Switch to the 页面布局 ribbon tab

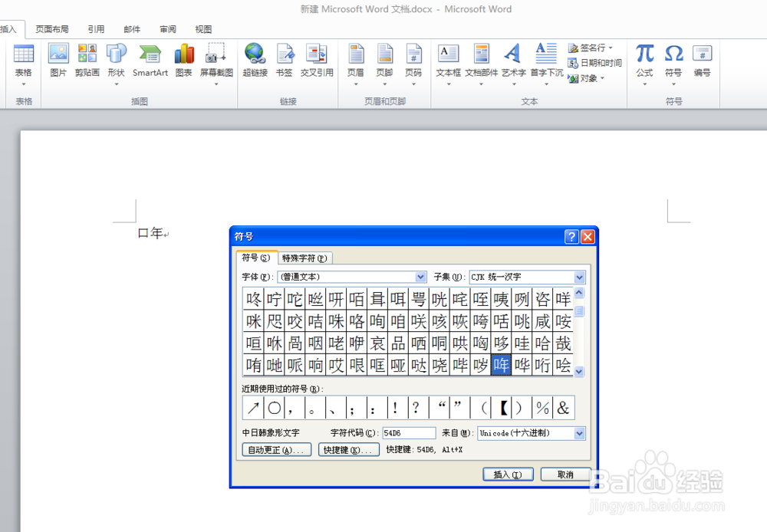[52, 29]
